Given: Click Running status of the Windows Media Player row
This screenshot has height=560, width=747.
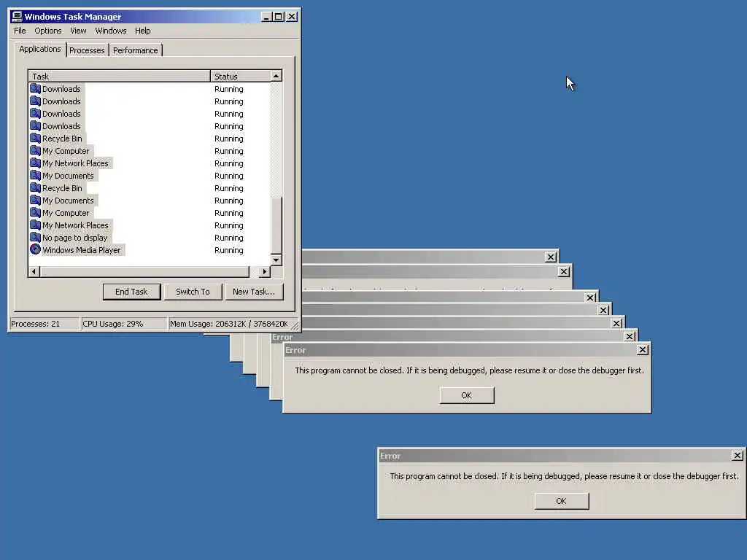Looking at the screenshot, I should pos(228,250).
